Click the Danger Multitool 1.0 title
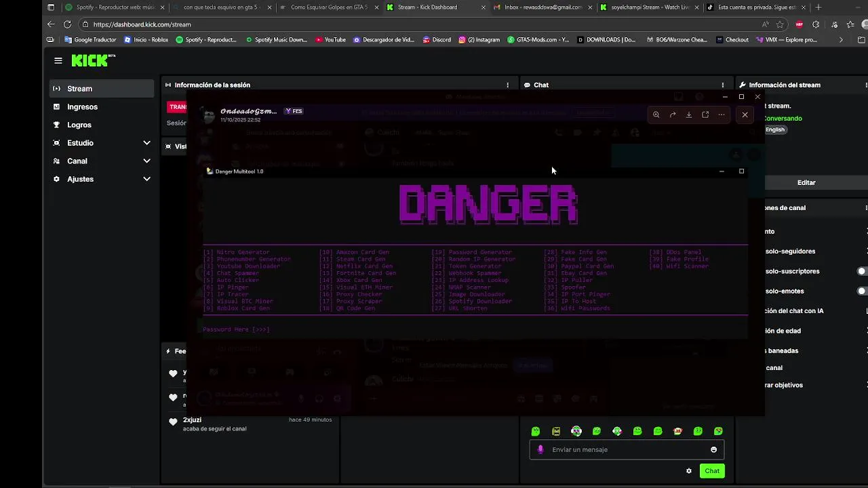 click(x=239, y=171)
